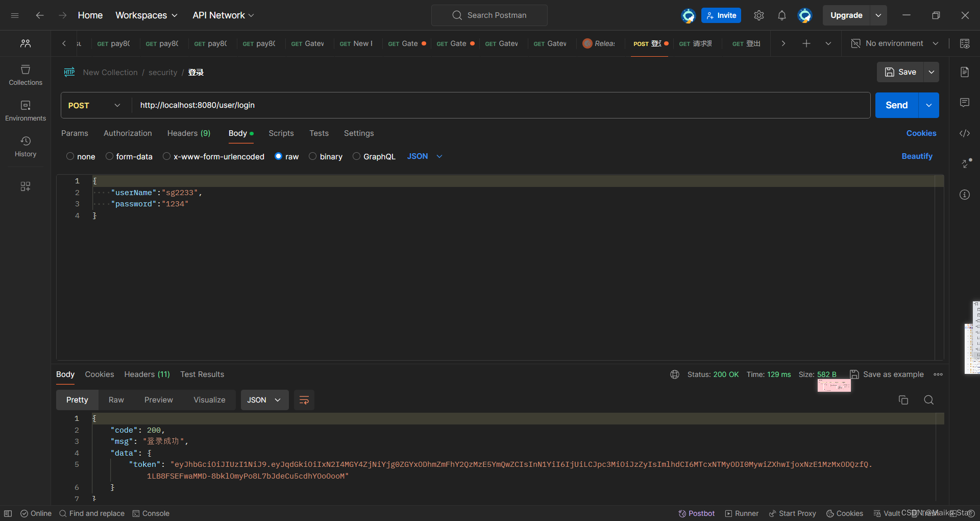Click Save as example
This screenshot has height=521, width=980.
click(x=887, y=374)
